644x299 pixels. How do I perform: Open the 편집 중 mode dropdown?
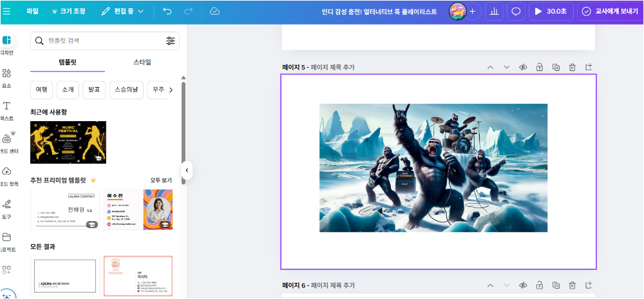(x=123, y=12)
